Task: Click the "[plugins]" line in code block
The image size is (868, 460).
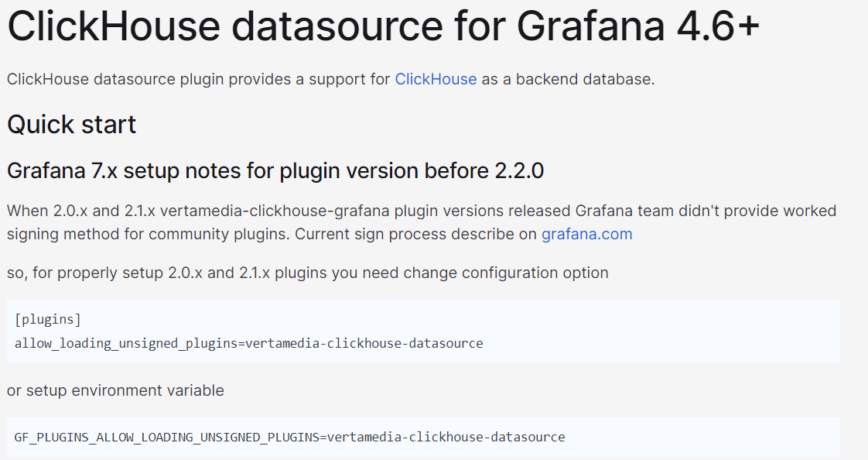Action: pos(48,319)
